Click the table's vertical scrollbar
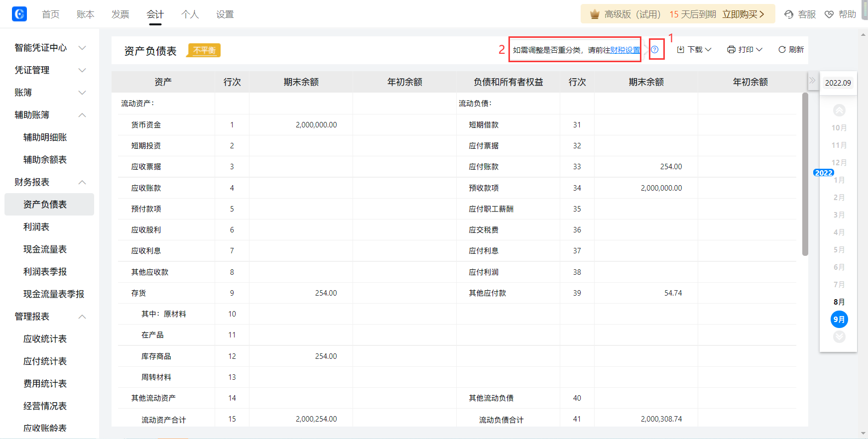The width and height of the screenshot is (868, 439). [805, 174]
